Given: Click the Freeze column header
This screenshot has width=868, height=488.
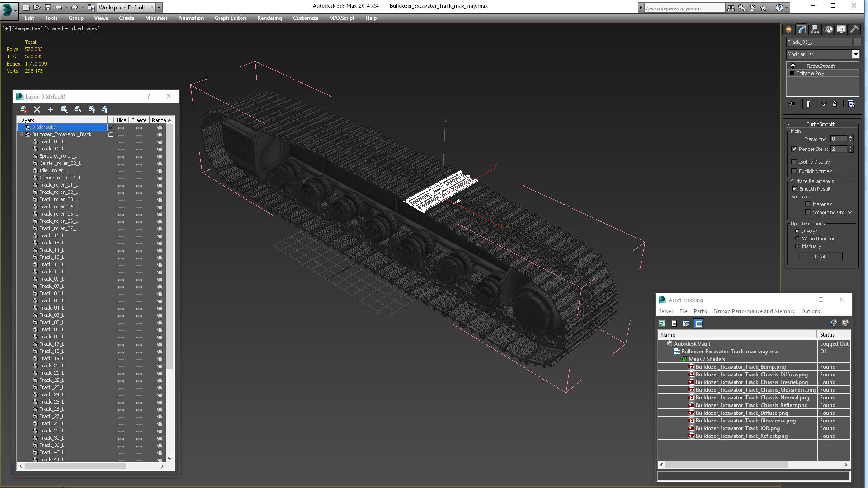Looking at the screenshot, I should [139, 120].
